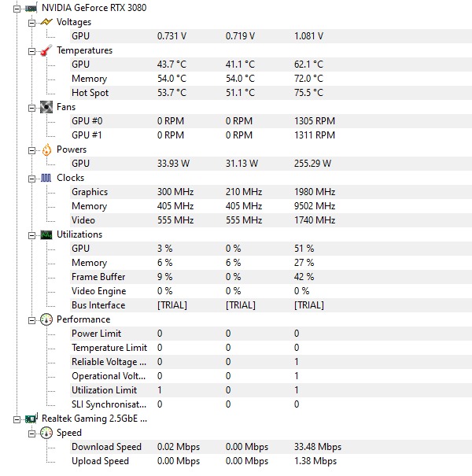
Task: Click the Powers flame icon
Action: (x=46, y=149)
